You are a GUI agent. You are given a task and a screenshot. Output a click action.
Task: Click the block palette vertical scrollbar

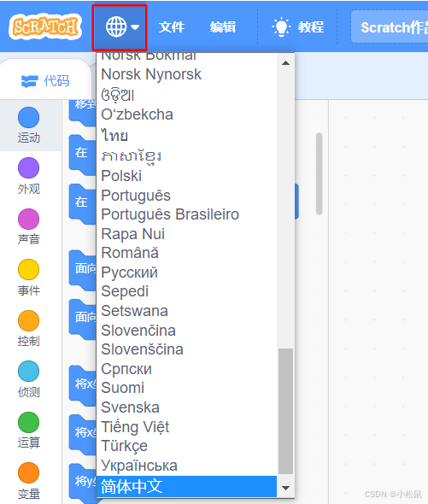tap(319, 173)
